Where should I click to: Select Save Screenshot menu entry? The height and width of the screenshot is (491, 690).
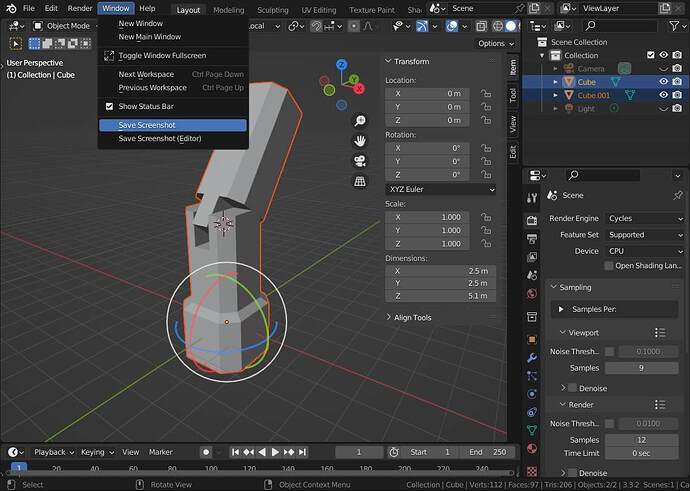[173, 125]
